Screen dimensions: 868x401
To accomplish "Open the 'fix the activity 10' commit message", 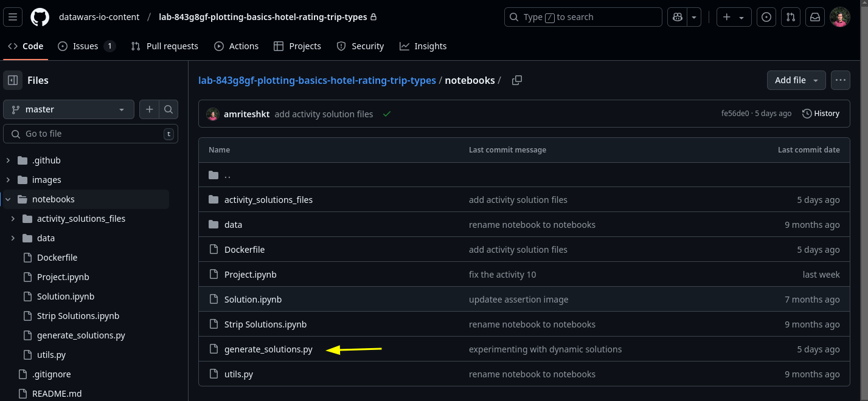I will coord(502,275).
